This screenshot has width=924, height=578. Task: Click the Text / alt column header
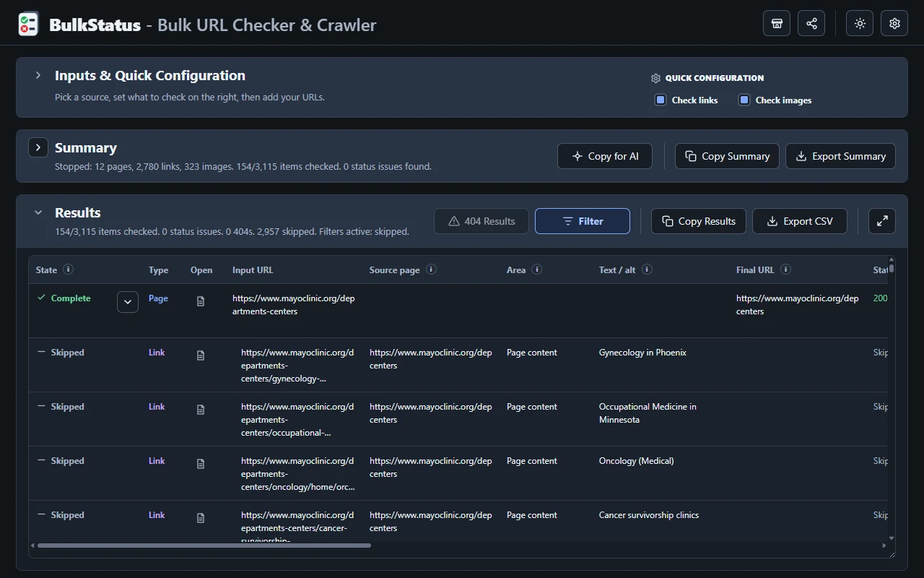(x=617, y=270)
